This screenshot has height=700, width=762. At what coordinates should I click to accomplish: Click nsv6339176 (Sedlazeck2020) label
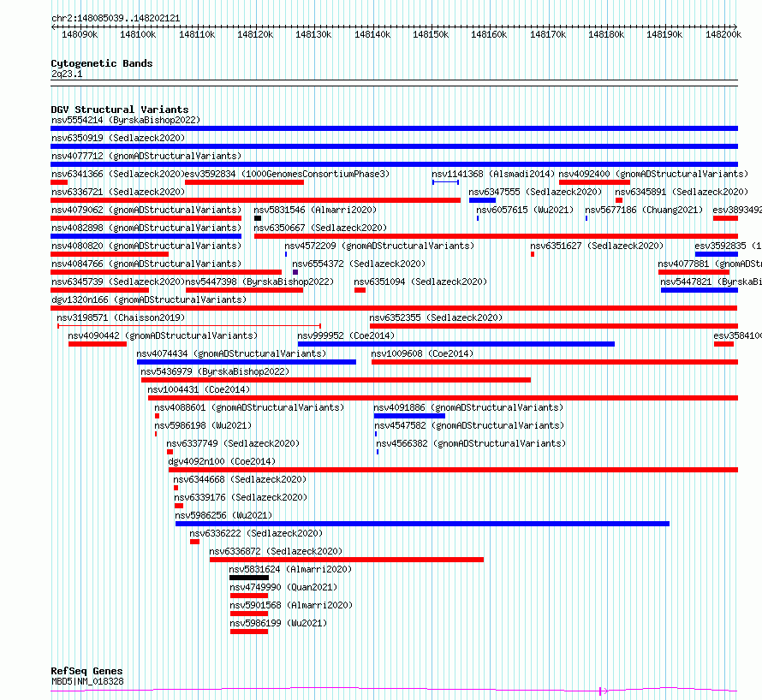pos(241,497)
